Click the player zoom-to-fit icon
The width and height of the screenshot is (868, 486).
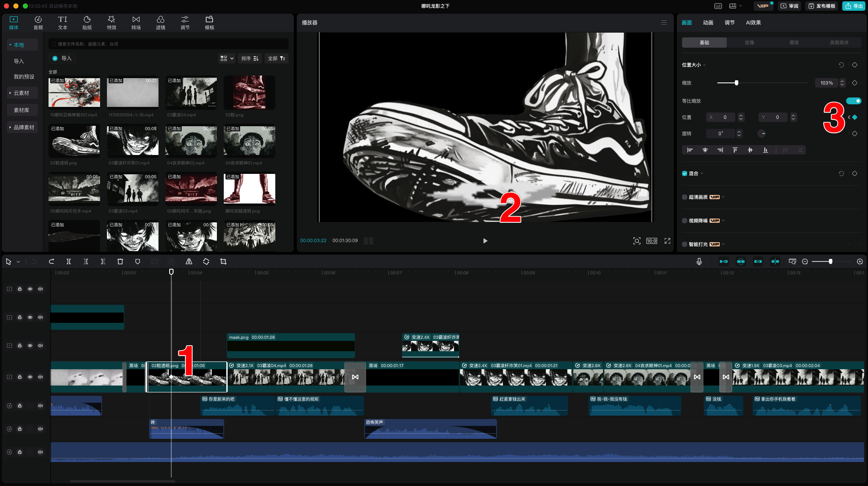[637, 241]
